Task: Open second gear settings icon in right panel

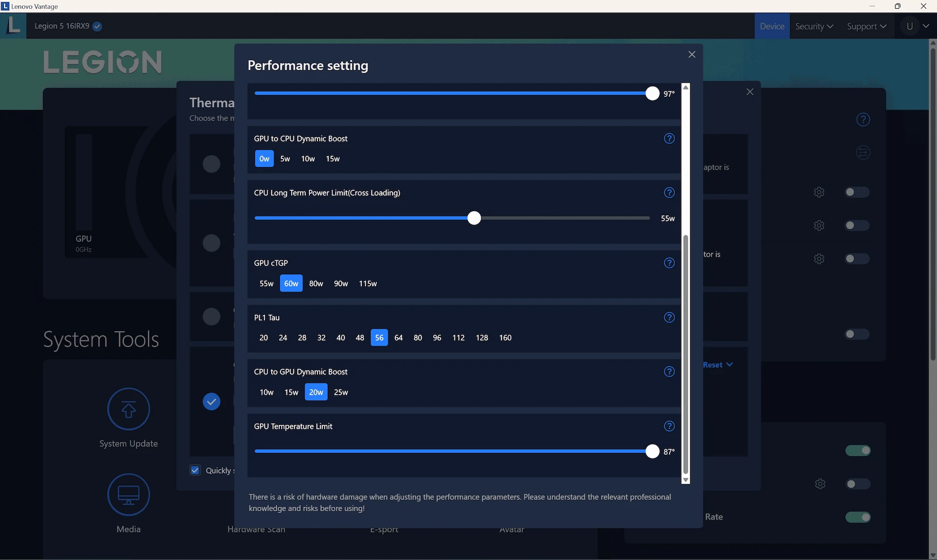Action: [819, 225]
